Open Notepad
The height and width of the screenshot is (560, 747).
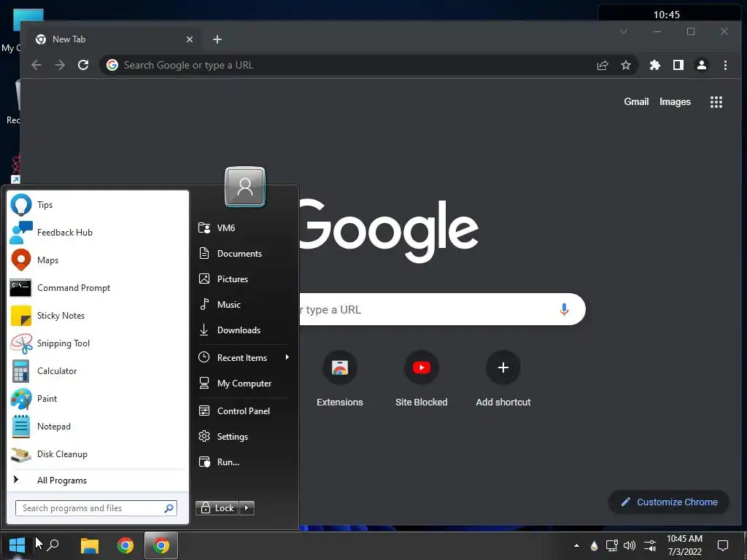coord(98,426)
